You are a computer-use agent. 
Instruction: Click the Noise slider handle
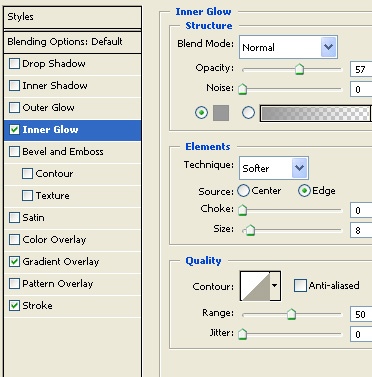tap(243, 89)
